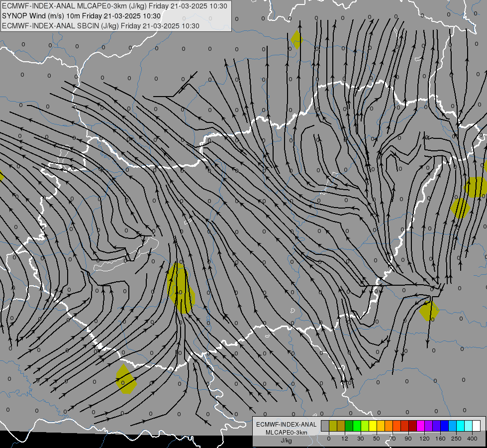Click the legend scale value 0
The width and height of the screenshot is (487, 448).
329,439
